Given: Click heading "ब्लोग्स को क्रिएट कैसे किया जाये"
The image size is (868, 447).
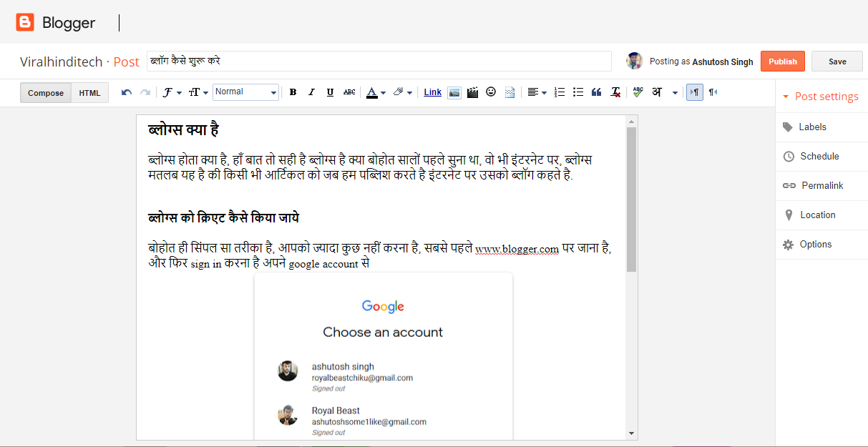Looking at the screenshot, I should click(x=223, y=218).
